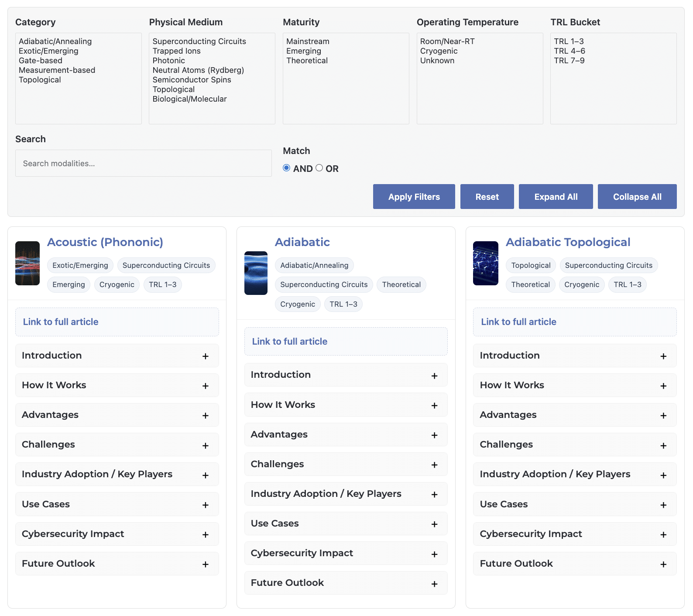This screenshot has width=693, height=616.
Task: Pick TRL 4–6 in TRL Bucket list
Action: click(x=569, y=51)
